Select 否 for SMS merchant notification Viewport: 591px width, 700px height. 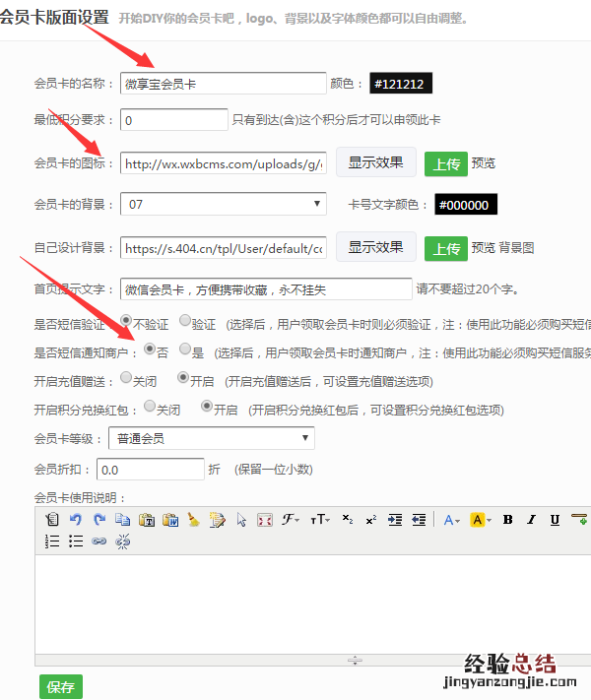[150, 349]
